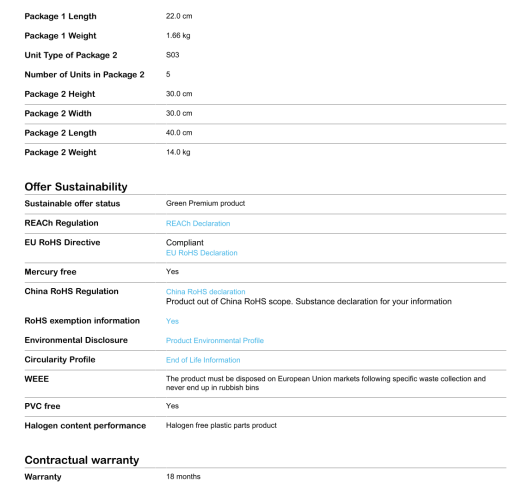Click the Halogen free plastic parts text
This screenshot has height=500, width=517.
click(221, 425)
